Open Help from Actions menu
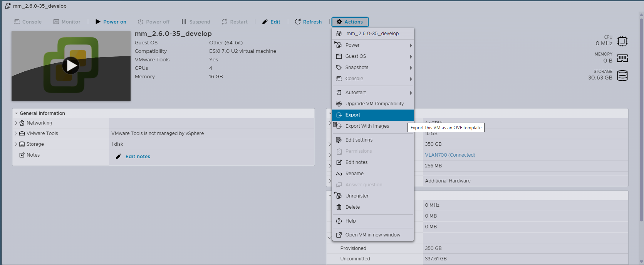 point(373,221)
